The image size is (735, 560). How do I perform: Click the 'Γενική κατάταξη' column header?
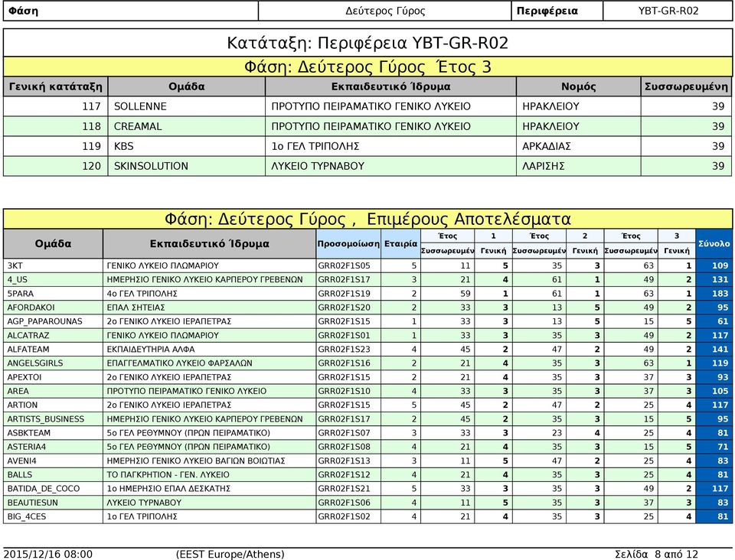[x=55, y=86]
